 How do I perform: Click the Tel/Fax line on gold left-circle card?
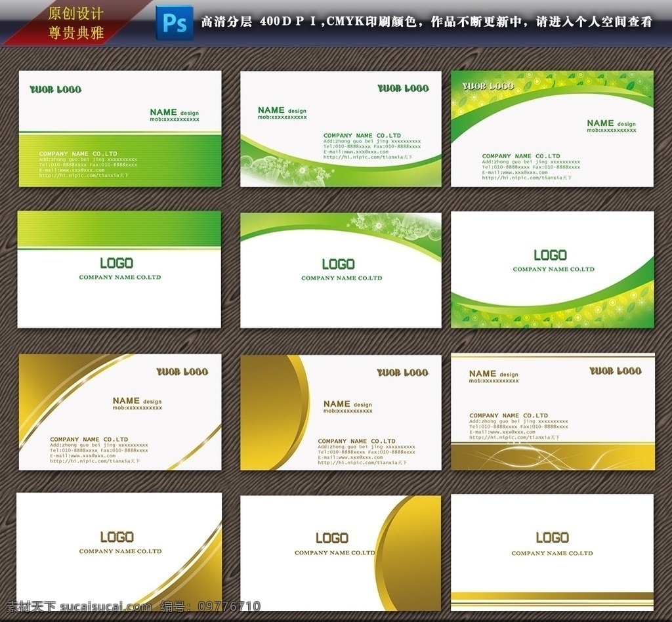pyautogui.click(x=366, y=452)
